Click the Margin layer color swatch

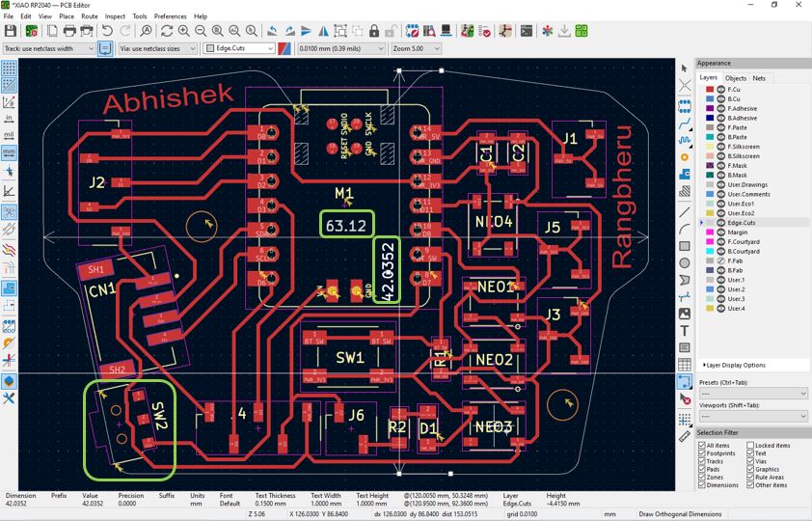pyautogui.click(x=710, y=233)
